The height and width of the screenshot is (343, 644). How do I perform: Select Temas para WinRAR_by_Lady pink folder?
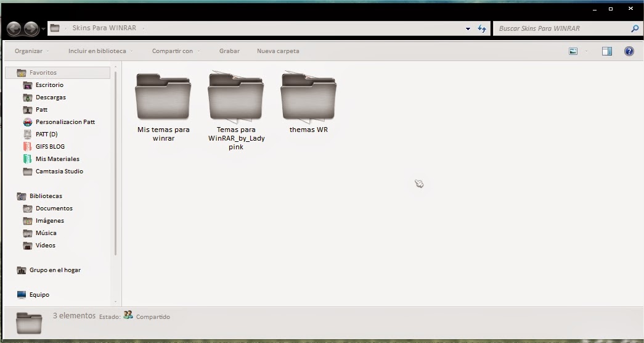click(236, 111)
